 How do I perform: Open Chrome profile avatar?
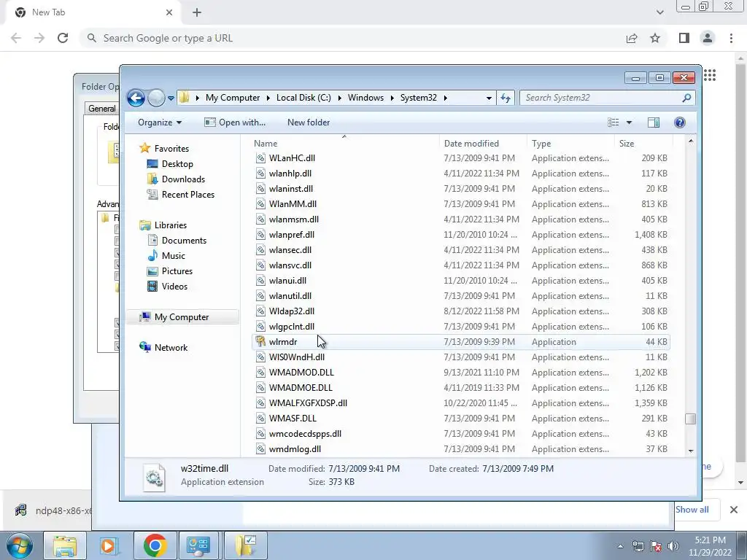[708, 38]
